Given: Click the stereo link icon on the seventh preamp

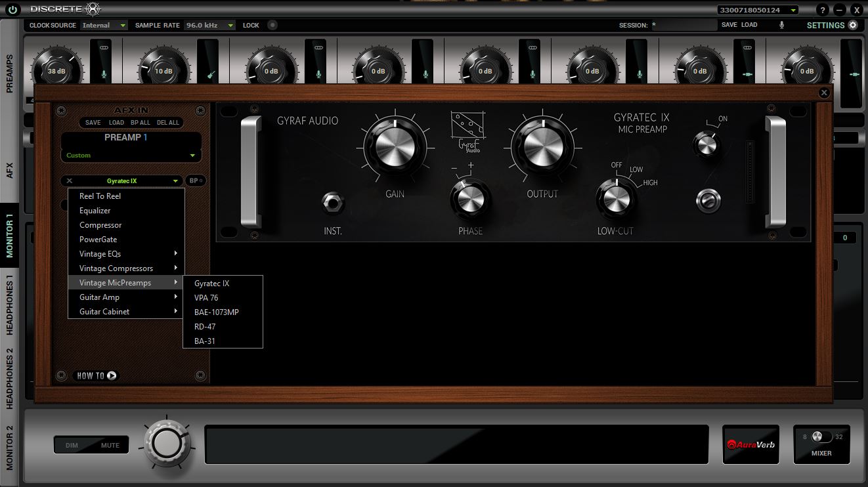Looking at the screenshot, I should coord(747,48).
